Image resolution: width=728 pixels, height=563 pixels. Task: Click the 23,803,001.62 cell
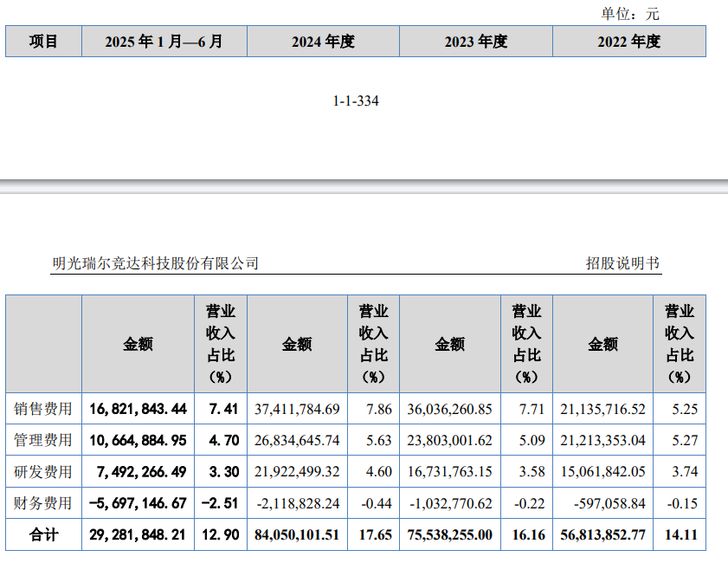coord(449,440)
